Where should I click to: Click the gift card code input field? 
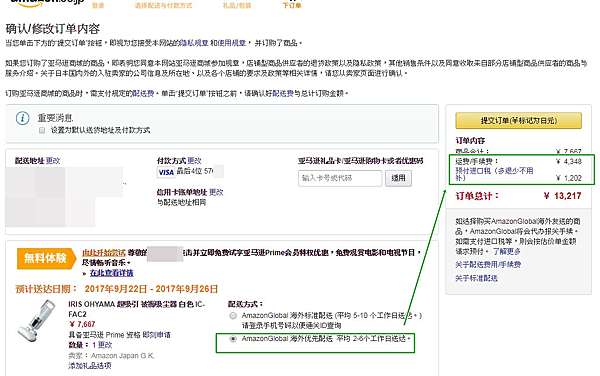[340, 178]
